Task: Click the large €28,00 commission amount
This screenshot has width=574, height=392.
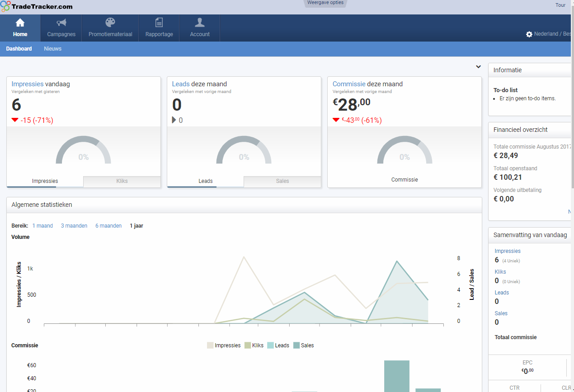Action: point(352,104)
